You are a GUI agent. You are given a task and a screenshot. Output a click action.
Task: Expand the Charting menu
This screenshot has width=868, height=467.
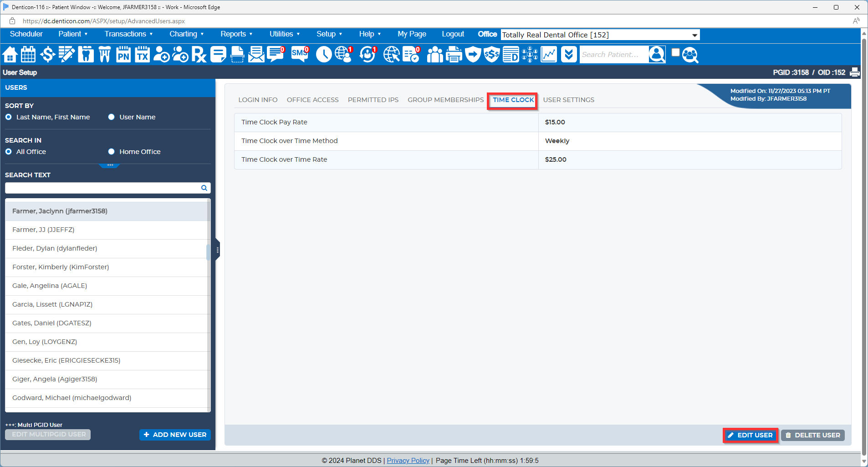coord(186,34)
